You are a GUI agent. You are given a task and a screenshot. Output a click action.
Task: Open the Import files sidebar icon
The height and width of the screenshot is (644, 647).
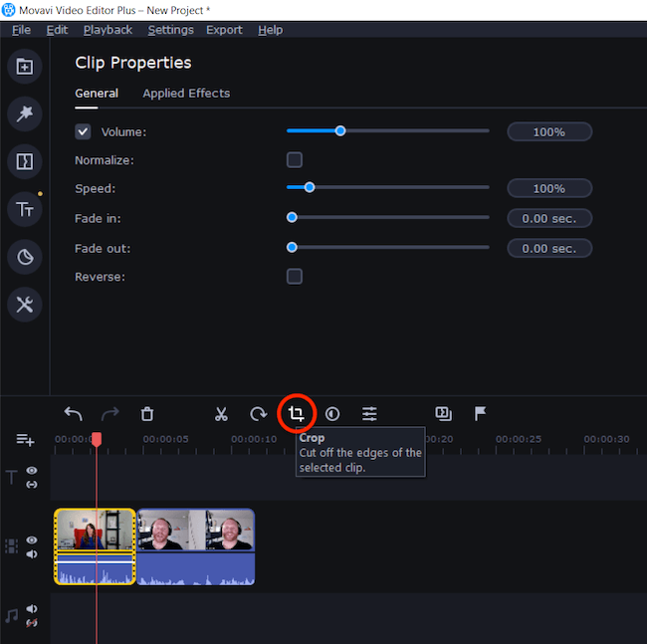[x=25, y=67]
